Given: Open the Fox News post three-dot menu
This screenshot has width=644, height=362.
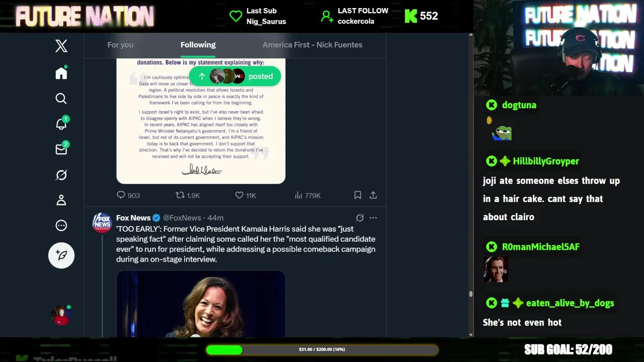Looking at the screenshot, I should (x=373, y=218).
